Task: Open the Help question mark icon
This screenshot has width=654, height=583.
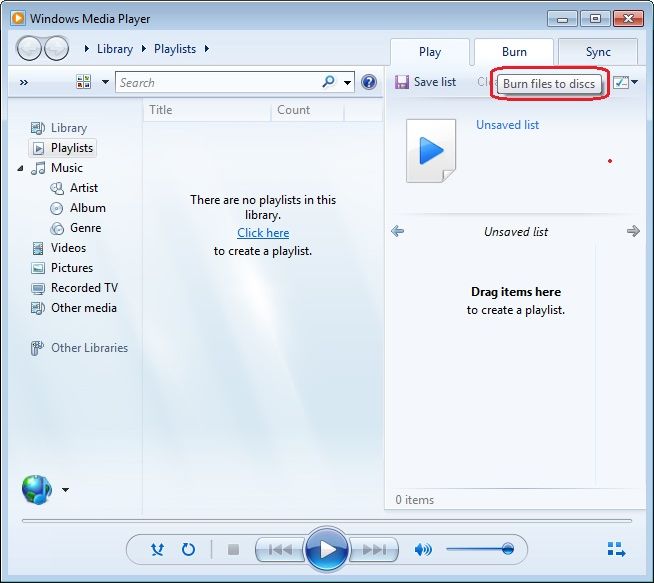Action: 368,83
